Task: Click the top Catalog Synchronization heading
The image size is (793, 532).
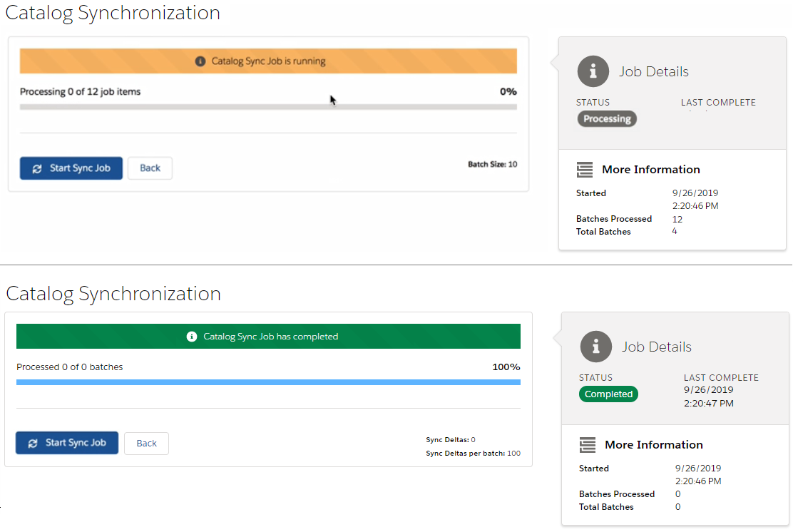Action: pyautogui.click(x=112, y=12)
